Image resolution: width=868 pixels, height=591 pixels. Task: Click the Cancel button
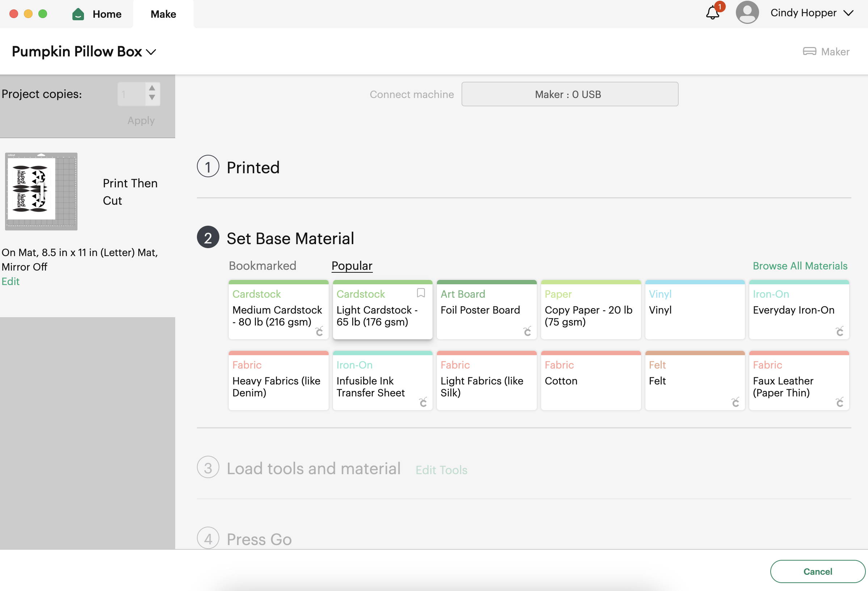(818, 571)
